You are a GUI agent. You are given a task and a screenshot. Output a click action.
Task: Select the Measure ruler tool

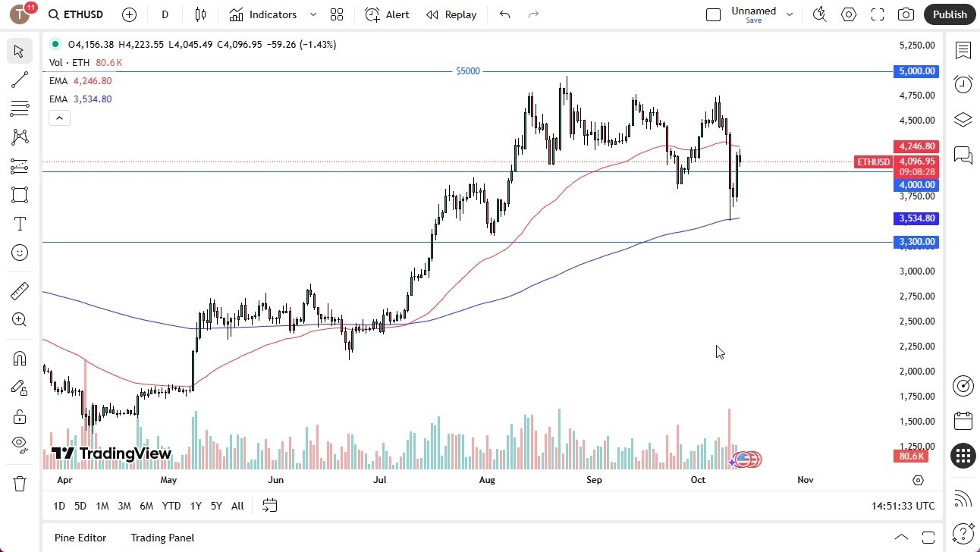point(20,290)
